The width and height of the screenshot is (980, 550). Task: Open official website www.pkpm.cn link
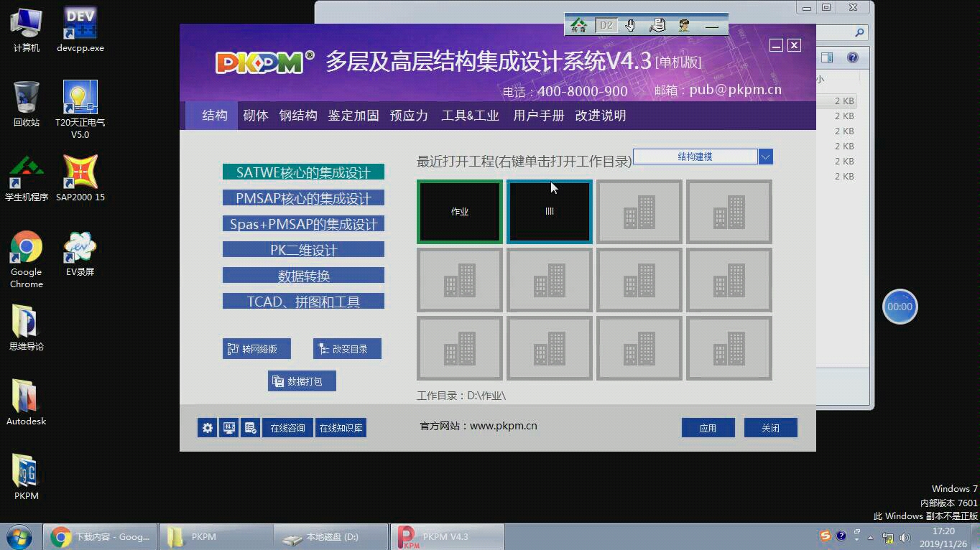click(504, 426)
